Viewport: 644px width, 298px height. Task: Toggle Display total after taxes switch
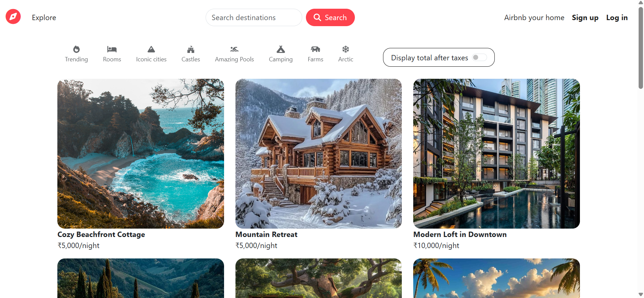[479, 57]
